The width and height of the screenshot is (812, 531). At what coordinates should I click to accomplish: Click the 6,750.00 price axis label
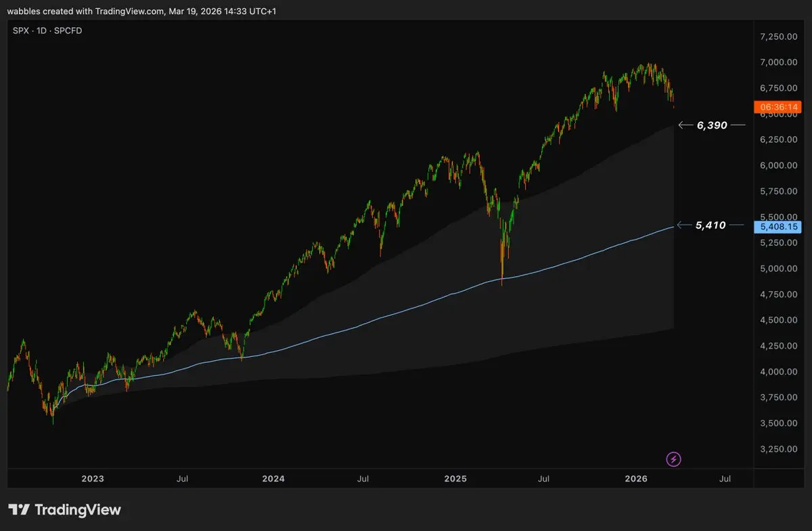coord(777,88)
